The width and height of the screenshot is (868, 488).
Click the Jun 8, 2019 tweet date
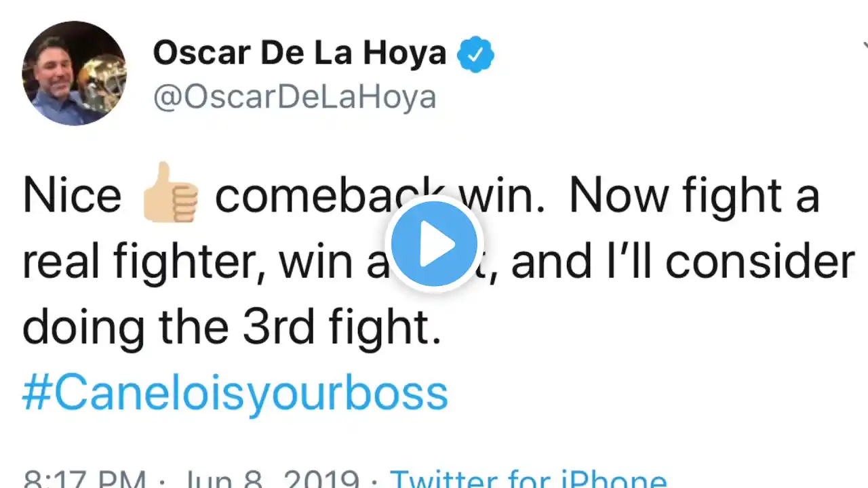pyautogui.click(x=270, y=479)
